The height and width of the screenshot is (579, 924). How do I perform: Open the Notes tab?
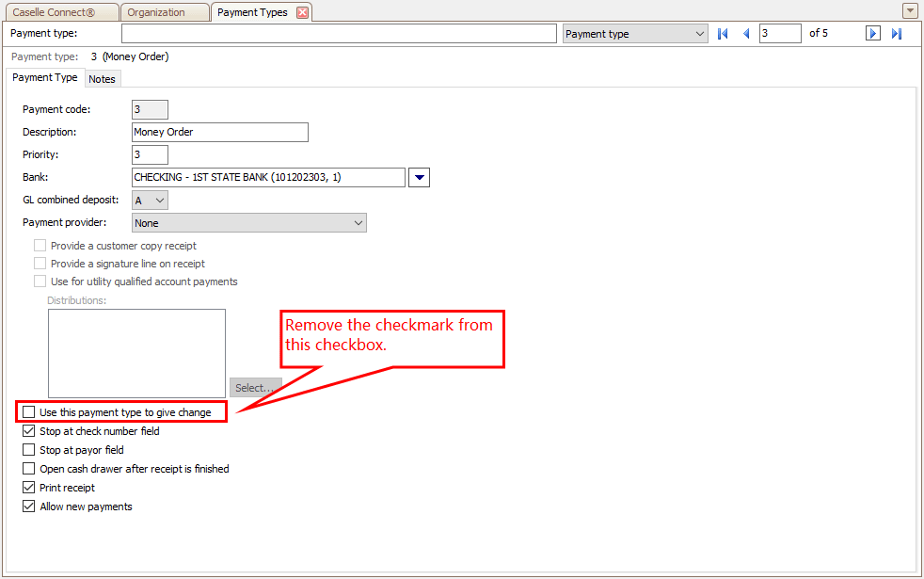coord(102,79)
